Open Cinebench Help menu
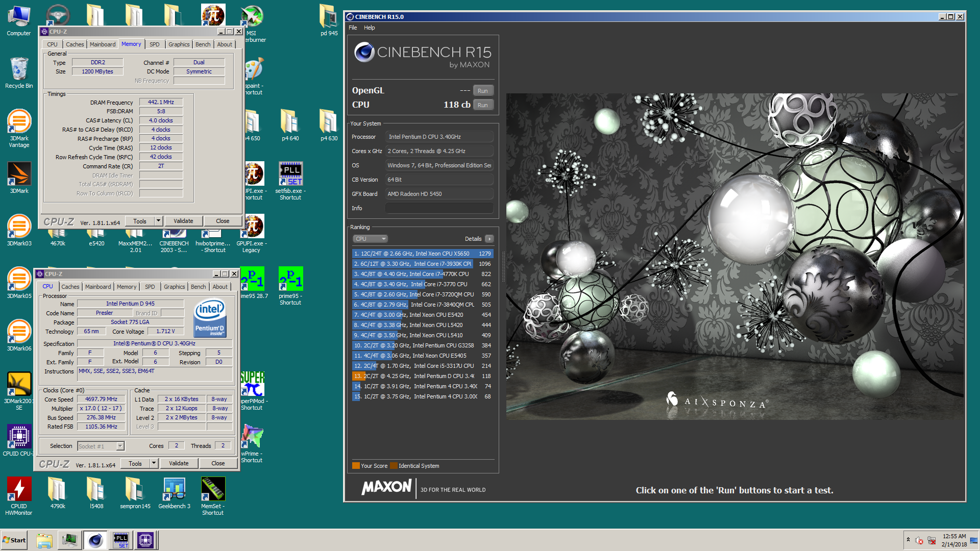 (369, 28)
